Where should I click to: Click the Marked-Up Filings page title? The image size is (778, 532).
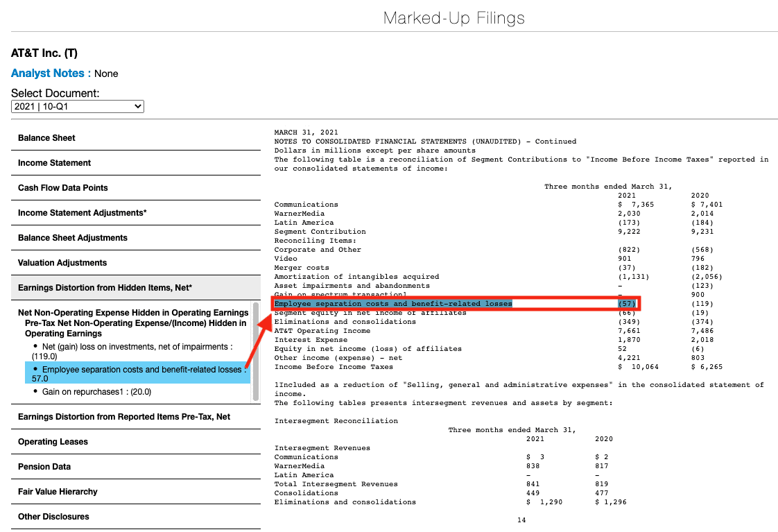(x=454, y=18)
